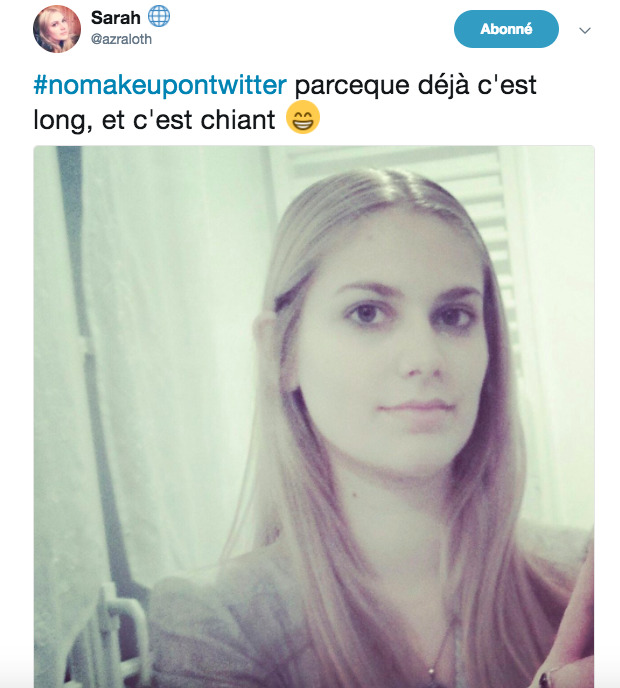Click the grinning emoji in the tweet

point(303,118)
